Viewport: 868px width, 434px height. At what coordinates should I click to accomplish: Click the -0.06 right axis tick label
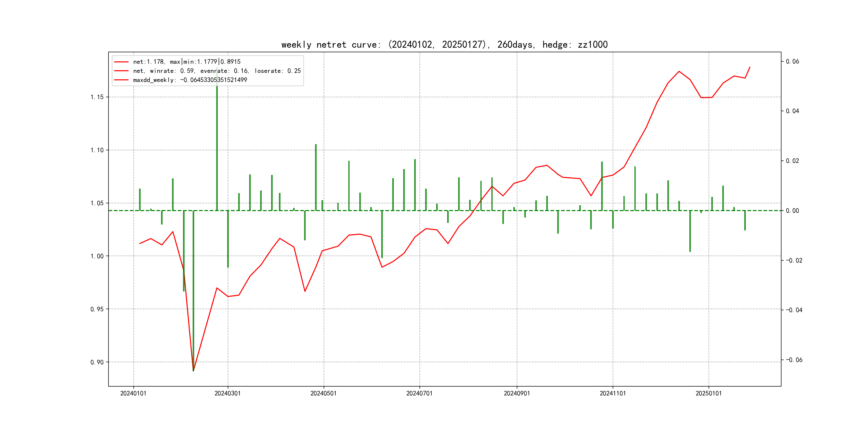pyautogui.click(x=794, y=360)
